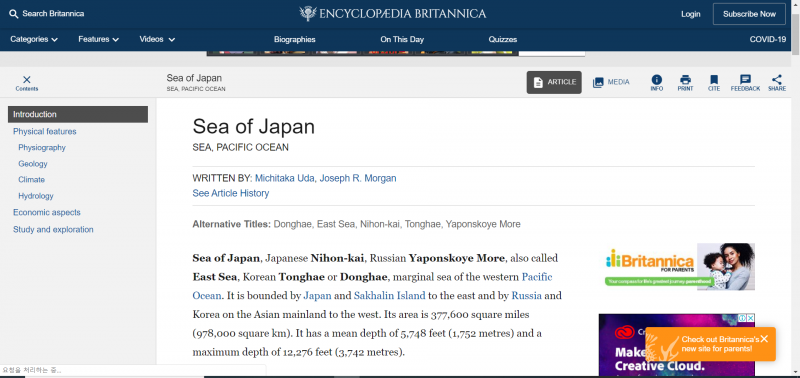Viewport: 800px width, 378px height.
Task: Close the Contents sidebar with X icon
Action: pos(27,80)
